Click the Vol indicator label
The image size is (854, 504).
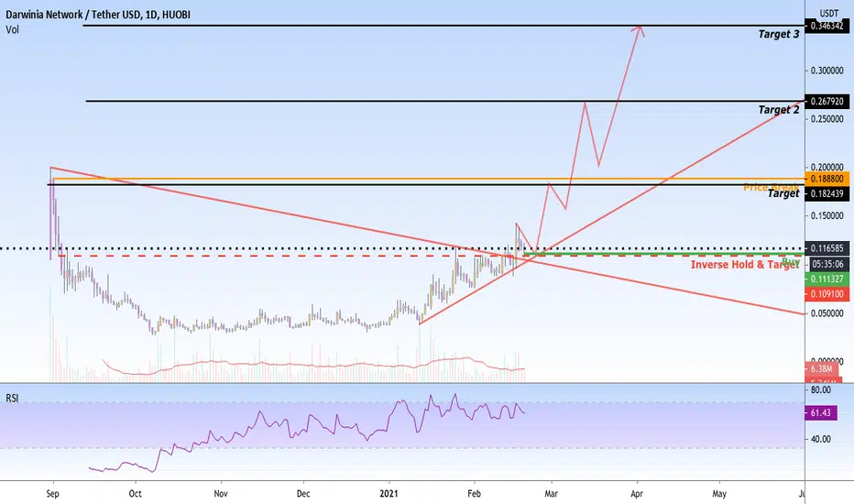[13, 29]
